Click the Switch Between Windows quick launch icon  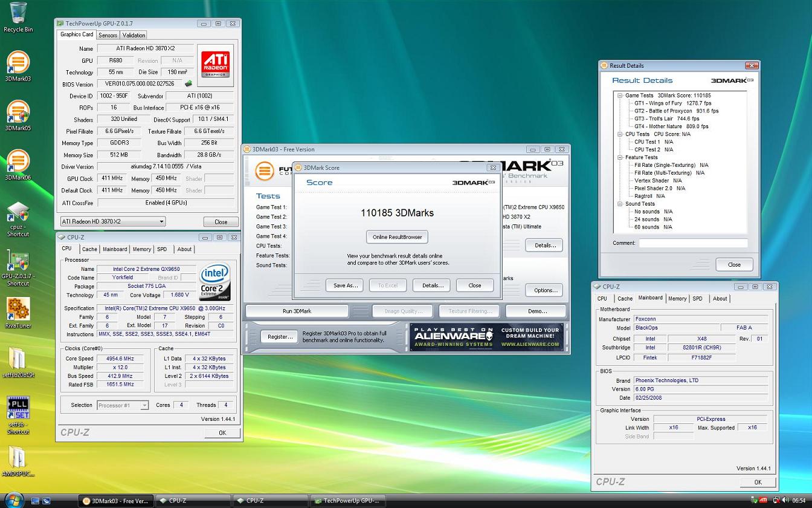pyautogui.click(x=47, y=501)
